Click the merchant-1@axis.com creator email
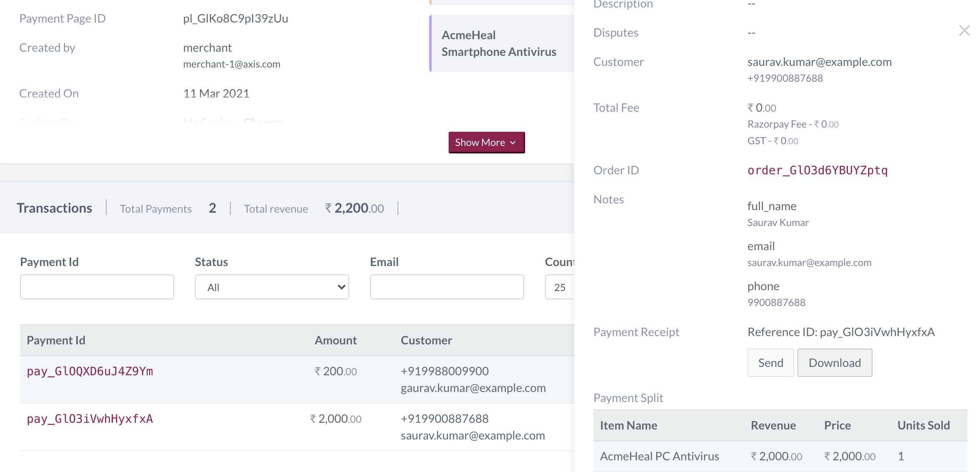Viewport: 980px width, 472px height. (232, 64)
